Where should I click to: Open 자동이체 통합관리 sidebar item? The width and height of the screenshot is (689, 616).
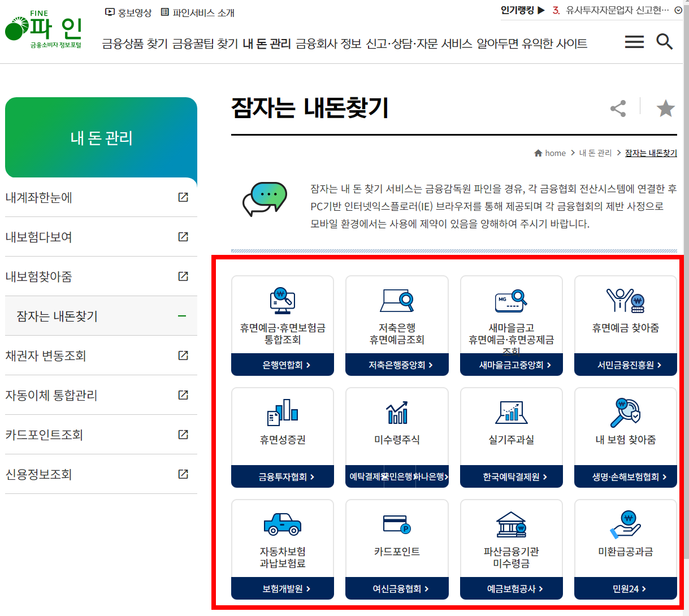tap(101, 395)
